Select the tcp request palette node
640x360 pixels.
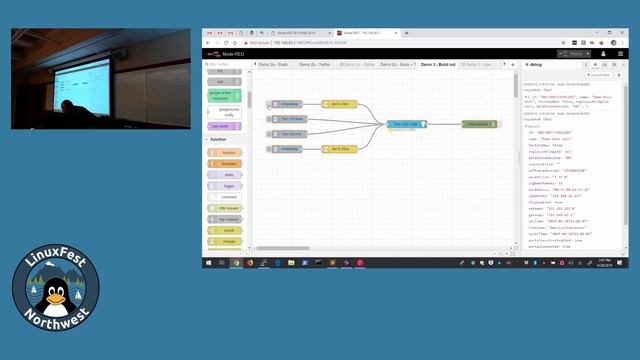pyautogui.click(x=225, y=219)
